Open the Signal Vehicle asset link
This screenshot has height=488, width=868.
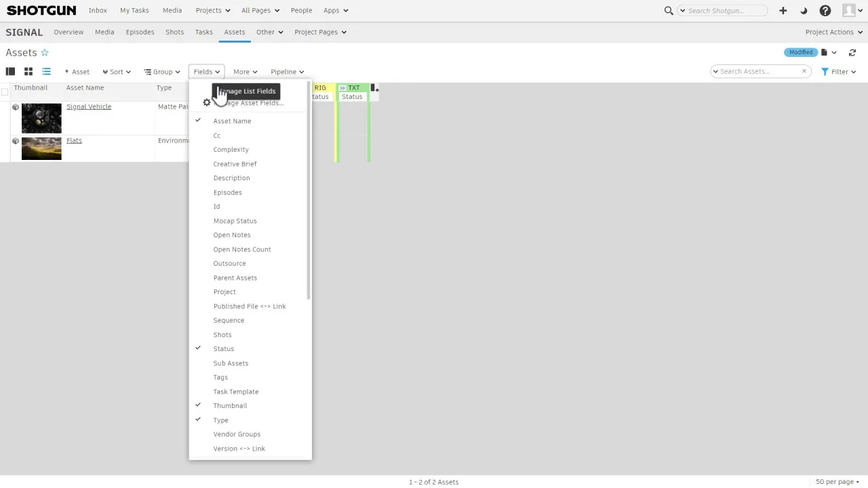[89, 106]
